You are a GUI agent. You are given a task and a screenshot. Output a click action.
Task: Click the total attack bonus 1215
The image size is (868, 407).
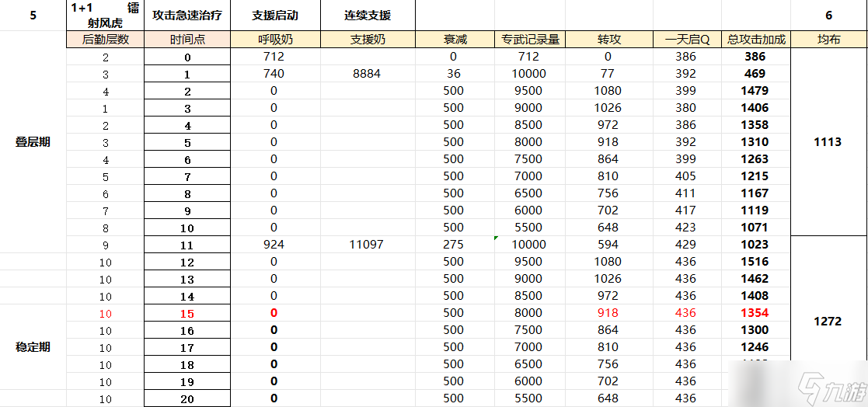click(755, 176)
